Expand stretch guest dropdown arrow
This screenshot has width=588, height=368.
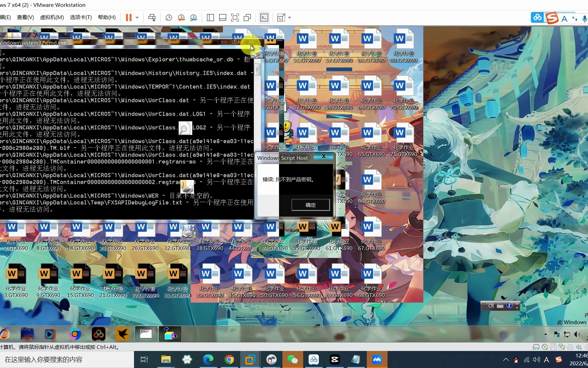[x=290, y=18]
